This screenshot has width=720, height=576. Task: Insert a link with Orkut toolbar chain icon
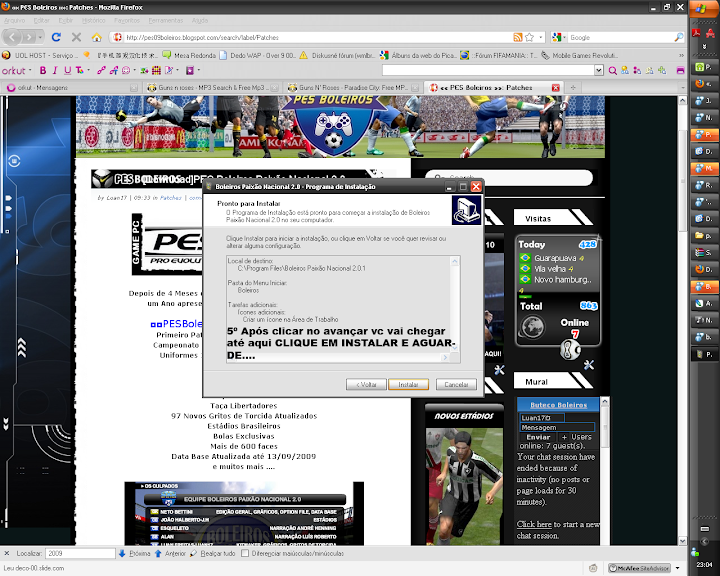coord(101,70)
